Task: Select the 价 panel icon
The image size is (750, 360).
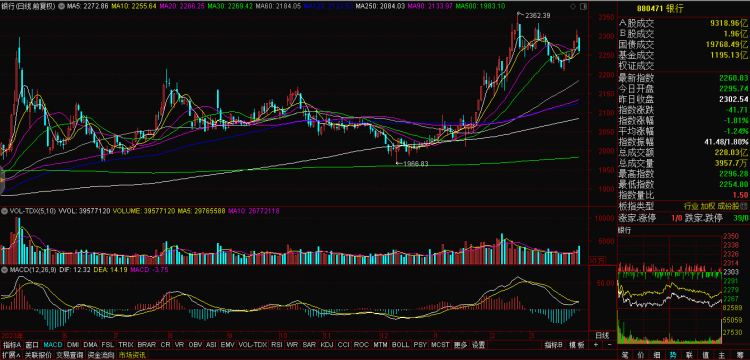Action: [x=641, y=355]
